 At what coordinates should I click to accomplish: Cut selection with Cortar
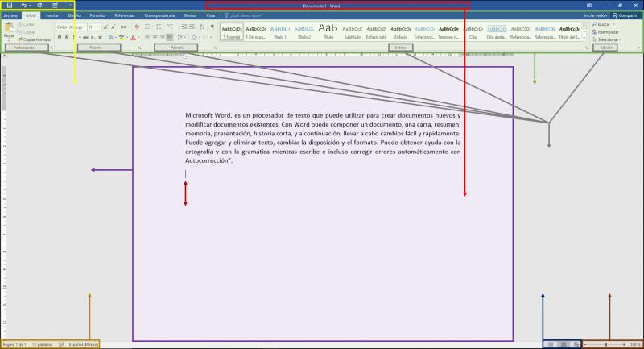(x=26, y=25)
